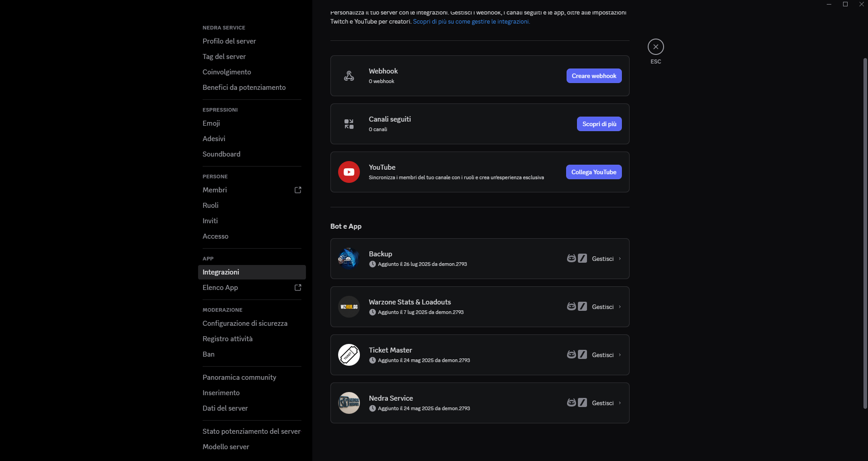Click the Webhook integration icon
The height and width of the screenshot is (461, 868).
pyautogui.click(x=349, y=76)
